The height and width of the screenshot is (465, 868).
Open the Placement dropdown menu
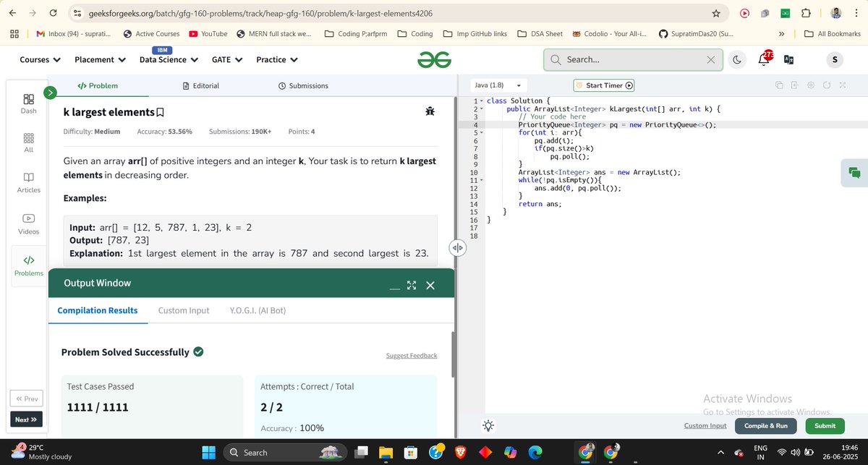click(x=101, y=60)
